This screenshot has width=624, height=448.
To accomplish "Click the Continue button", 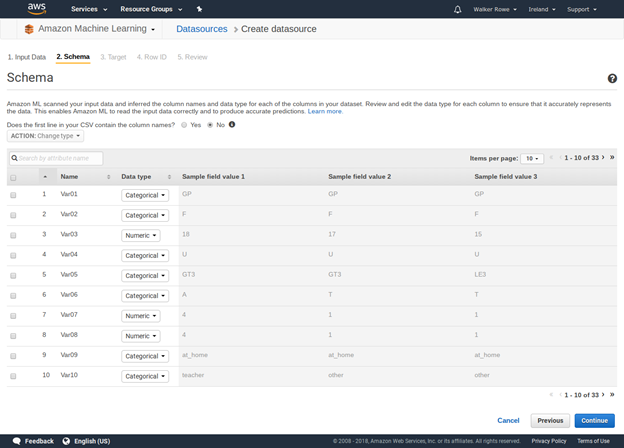I will [x=595, y=421].
